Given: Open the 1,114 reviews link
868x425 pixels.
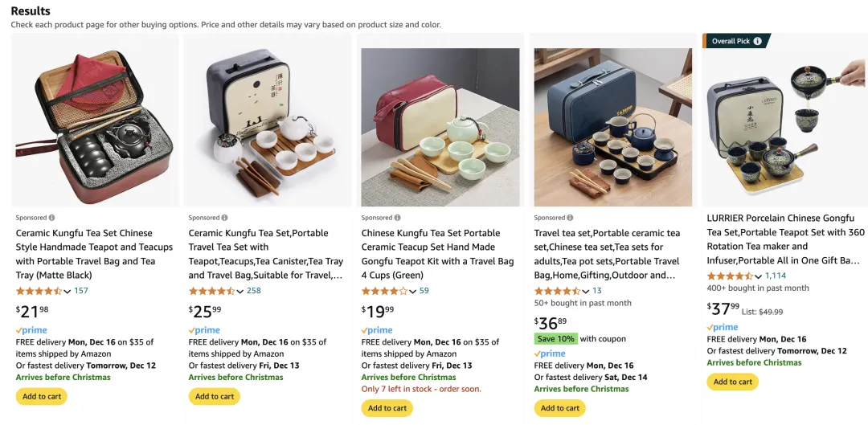Looking at the screenshot, I should tap(776, 276).
